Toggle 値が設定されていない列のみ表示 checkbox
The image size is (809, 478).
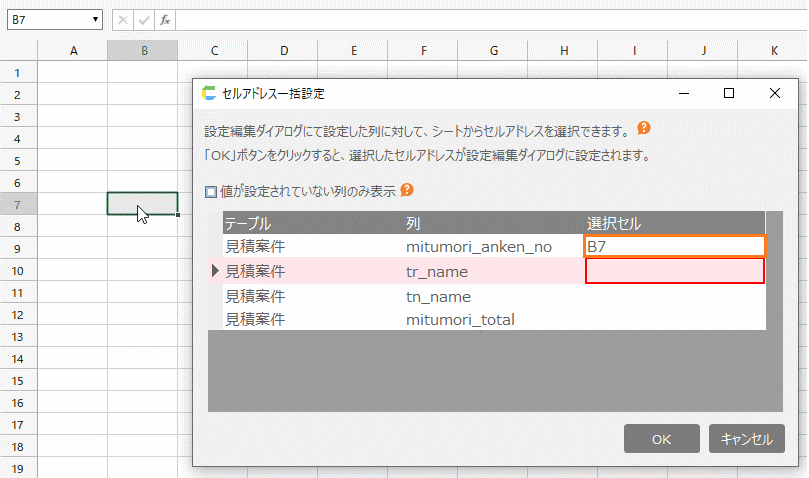click(x=211, y=190)
